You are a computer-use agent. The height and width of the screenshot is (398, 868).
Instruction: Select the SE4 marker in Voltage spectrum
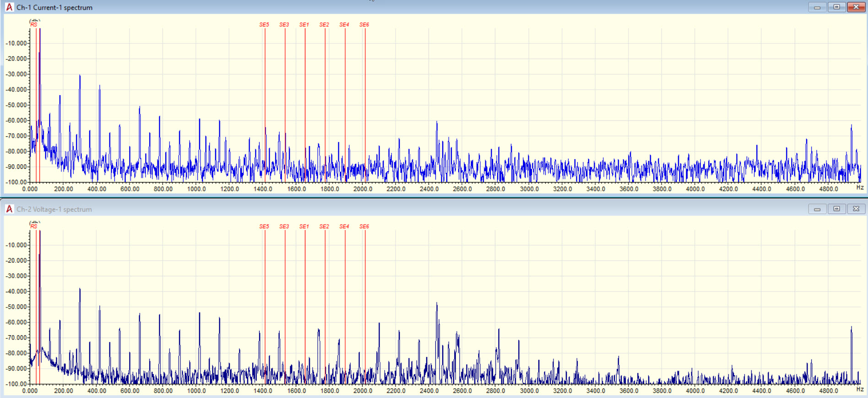coord(344,226)
